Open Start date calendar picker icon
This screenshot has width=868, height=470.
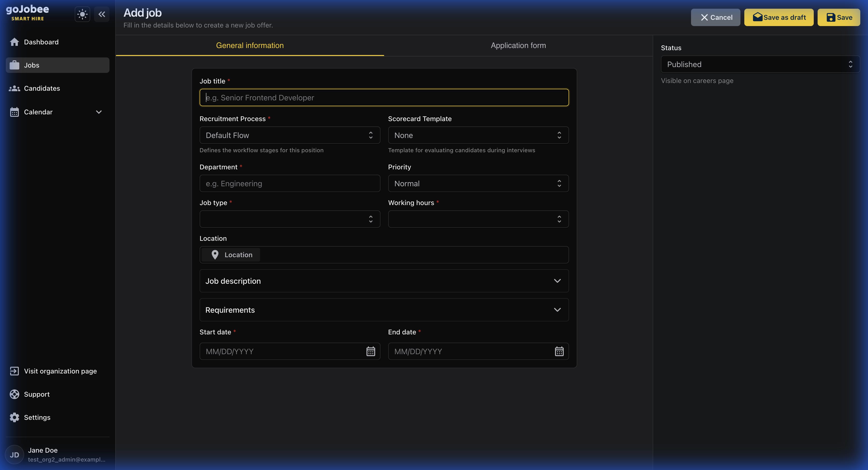click(x=371, y=351)
